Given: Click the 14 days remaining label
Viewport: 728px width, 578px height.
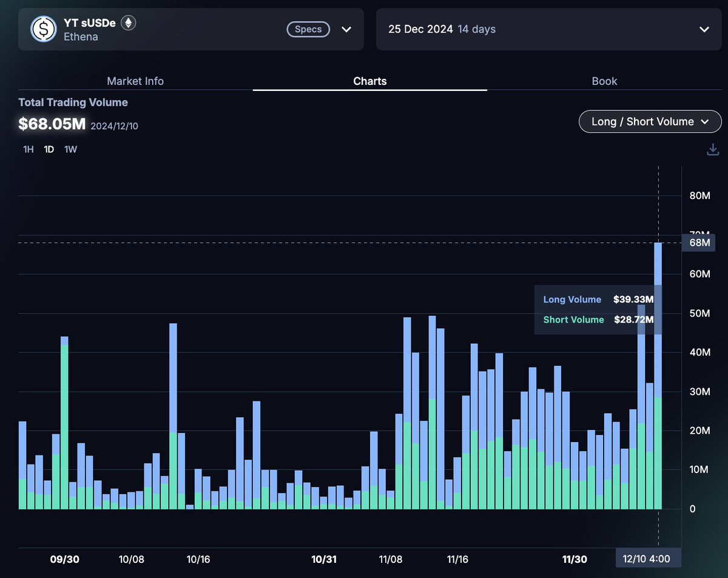Looking at the screenshot, I should pos(477,29).
